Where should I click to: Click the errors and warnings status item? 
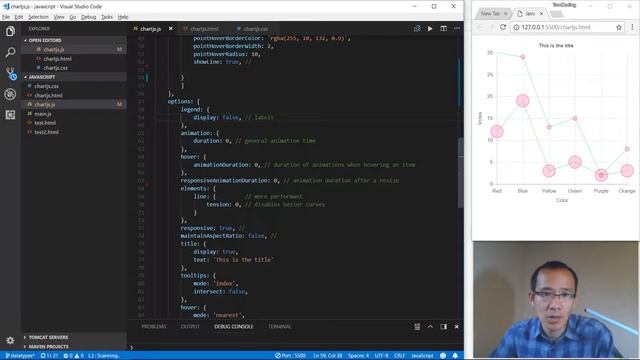point(73,356)
